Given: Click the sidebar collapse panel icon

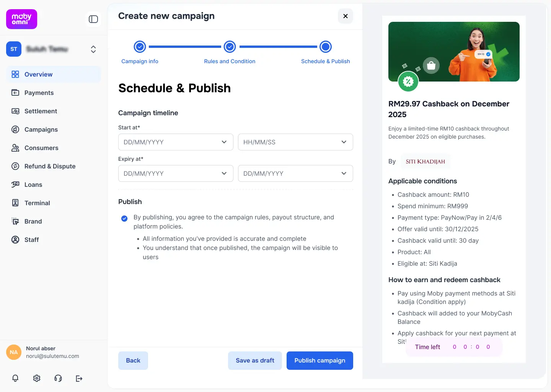Looking at the screenshot, I should (x=93, y=19).
